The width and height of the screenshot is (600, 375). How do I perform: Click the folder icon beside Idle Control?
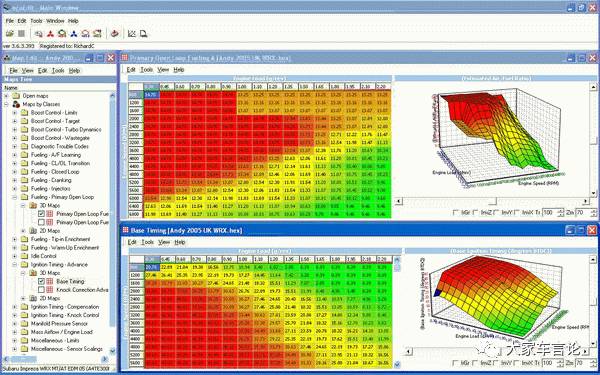pyautogui.click(x=24, y=256)
